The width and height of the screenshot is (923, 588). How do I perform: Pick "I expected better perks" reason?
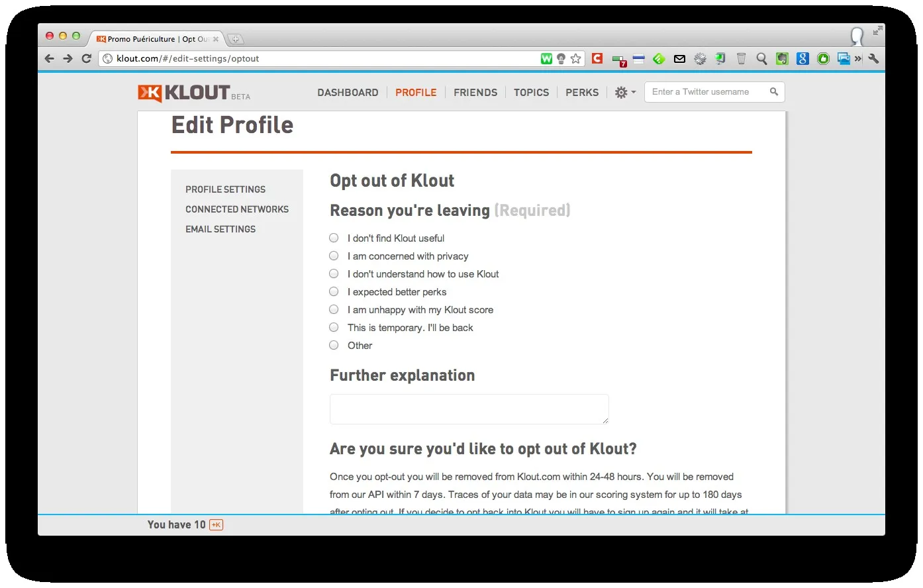(334, 291)
